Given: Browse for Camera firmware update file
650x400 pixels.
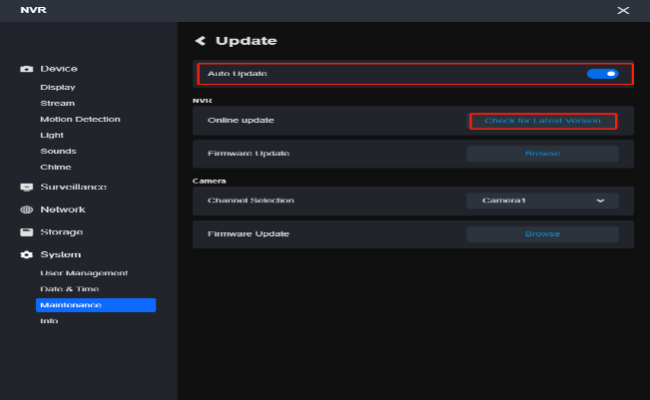Looking at the screenshot, I should [x=542, y=234].
